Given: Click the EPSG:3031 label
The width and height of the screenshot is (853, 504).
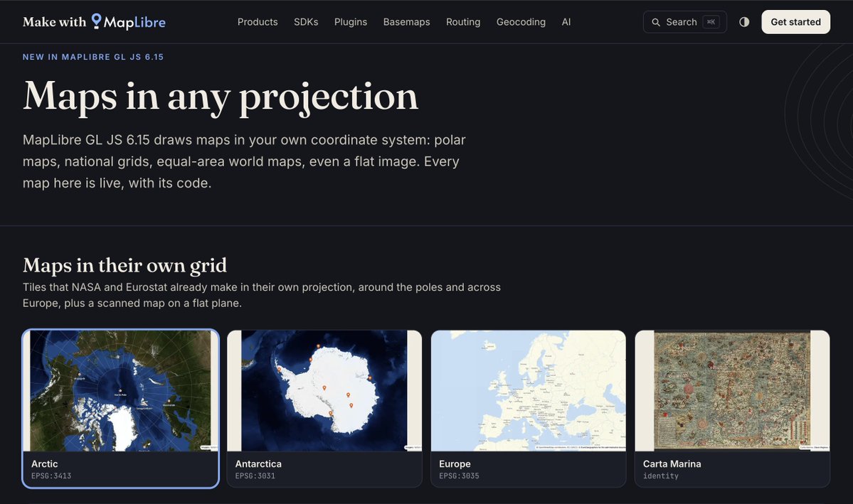Looking at the screenshot, I should (255, 476).
